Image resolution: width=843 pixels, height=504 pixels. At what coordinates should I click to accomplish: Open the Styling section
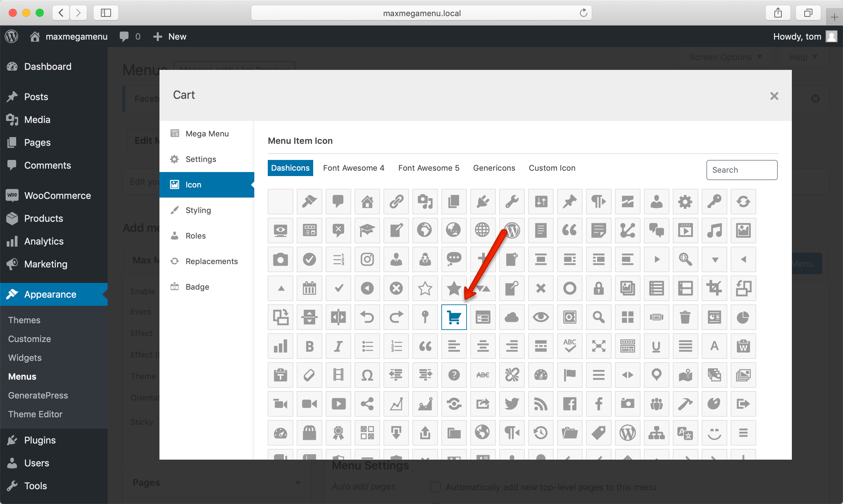198,210
